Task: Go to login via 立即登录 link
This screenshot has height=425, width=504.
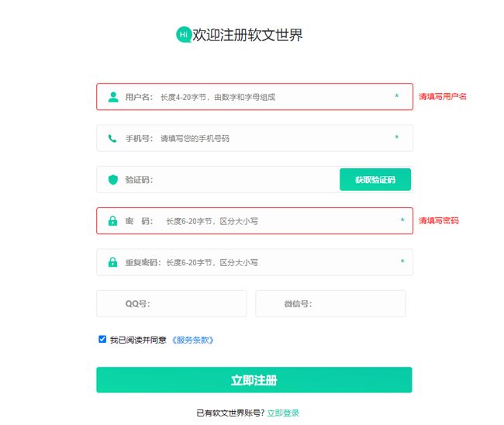Action: click(x=283, y=413)
